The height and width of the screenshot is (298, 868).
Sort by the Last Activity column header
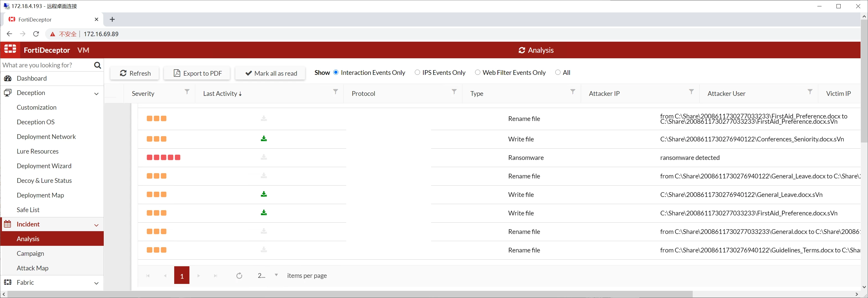tap(222, 94)
